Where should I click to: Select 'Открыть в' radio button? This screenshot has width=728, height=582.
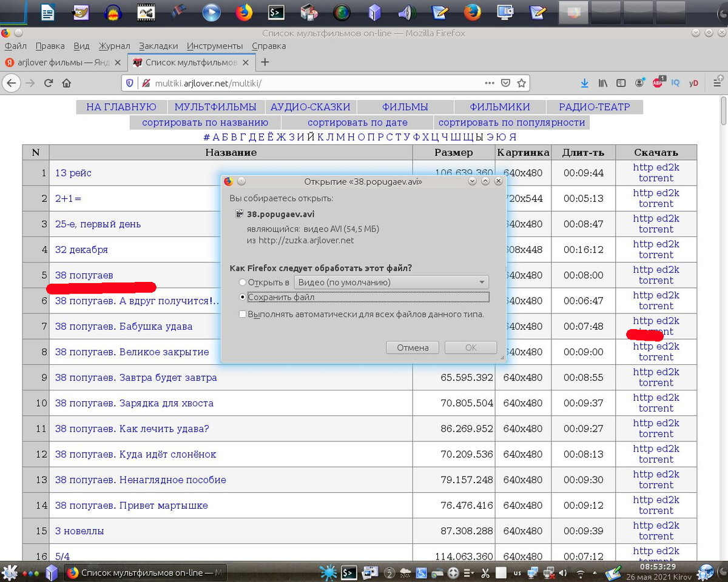(243, 283)
